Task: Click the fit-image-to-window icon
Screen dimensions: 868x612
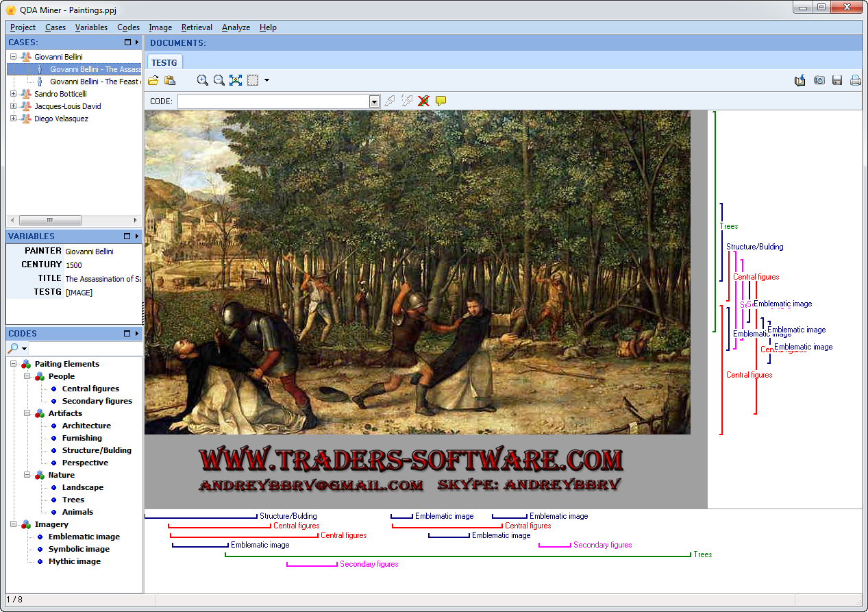Action: coord(236,80)
